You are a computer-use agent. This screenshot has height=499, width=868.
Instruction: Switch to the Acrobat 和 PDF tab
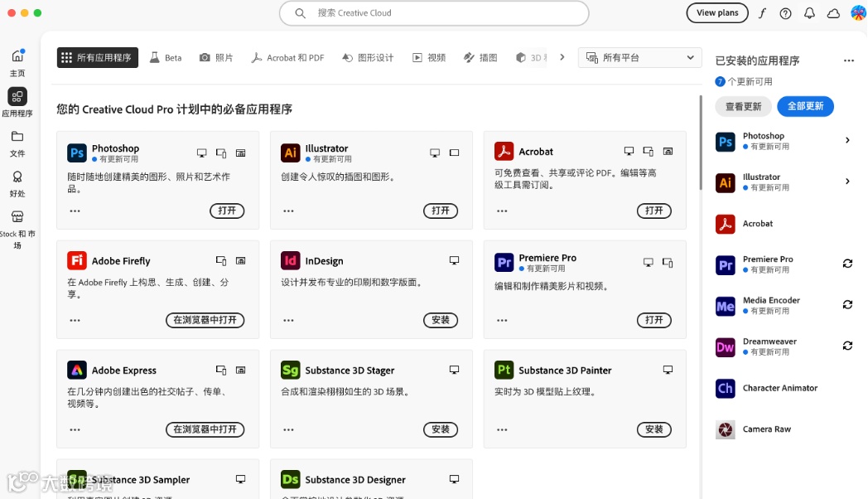click(x=288, y=57)
